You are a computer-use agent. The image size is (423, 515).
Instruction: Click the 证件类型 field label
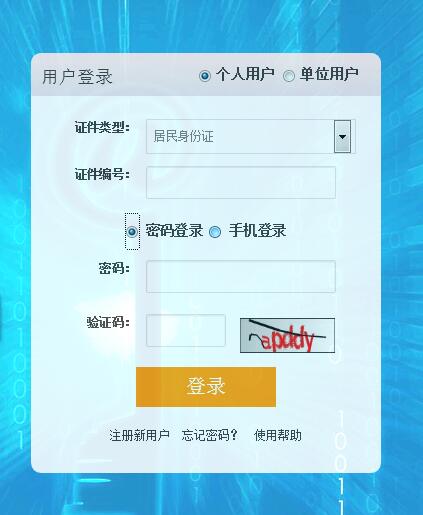click(x=102, y=127)
